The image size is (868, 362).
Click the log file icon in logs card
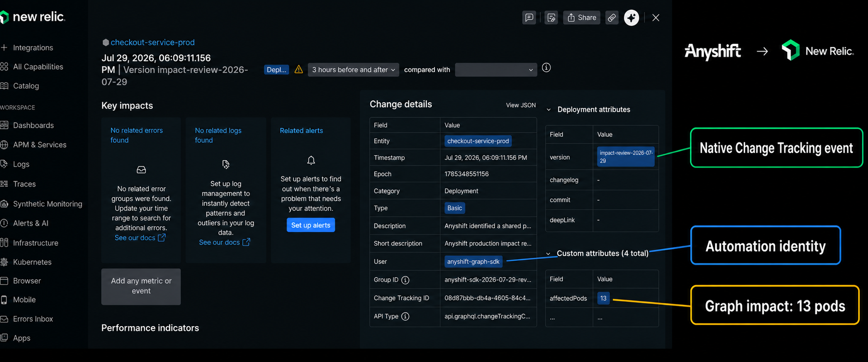click(226, 164)
